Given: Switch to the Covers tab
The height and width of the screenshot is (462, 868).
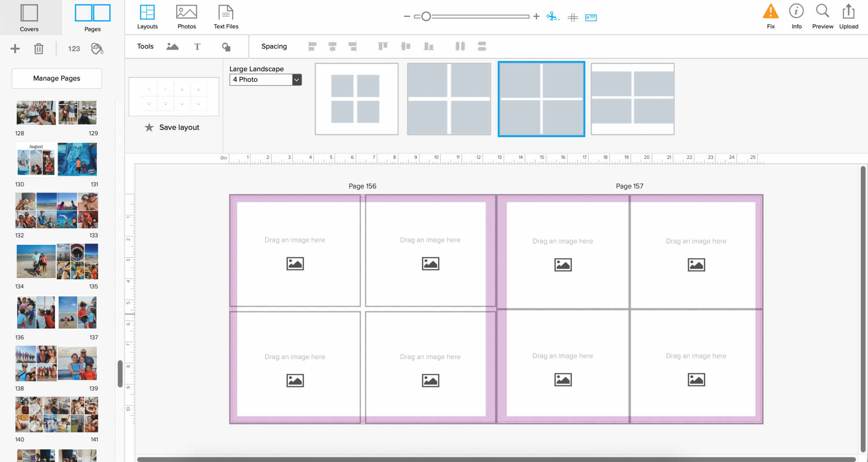Looking at the screenshot, I should pos(29,18).
